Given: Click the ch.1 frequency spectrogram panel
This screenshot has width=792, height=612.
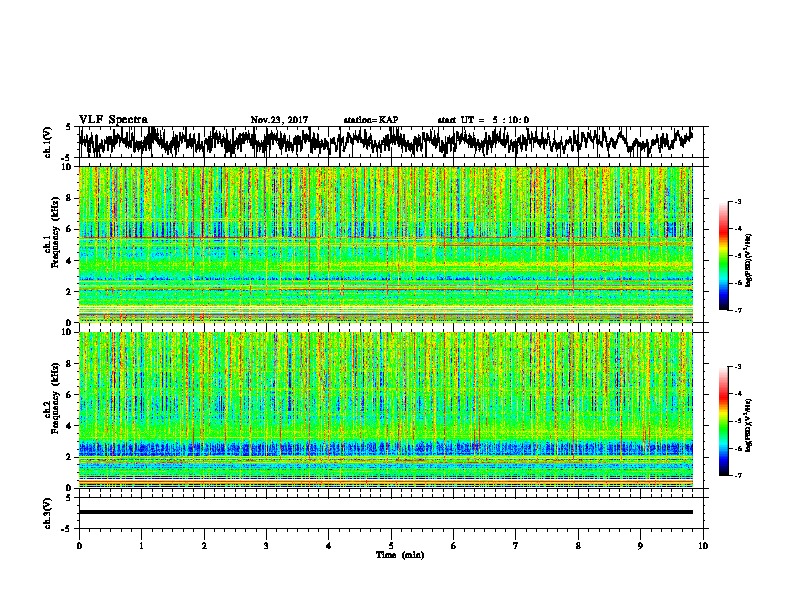Looking at the screenshot, I should click(386, 244).
